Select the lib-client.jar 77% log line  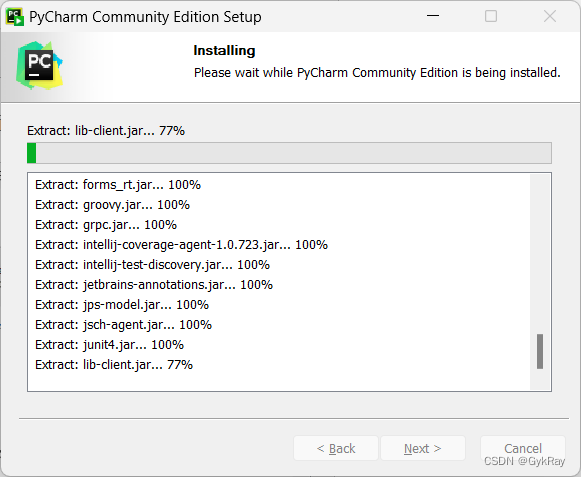pos(114,365)
